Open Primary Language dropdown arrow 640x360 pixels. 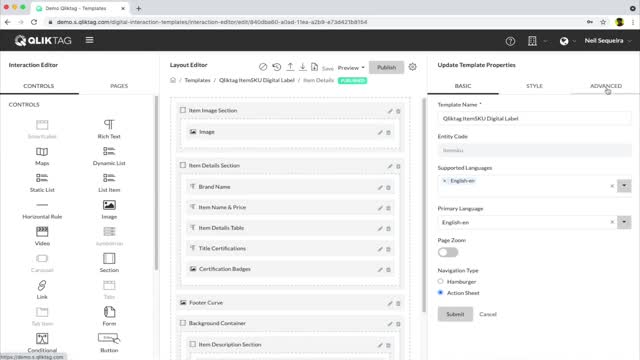coord(624,222)
